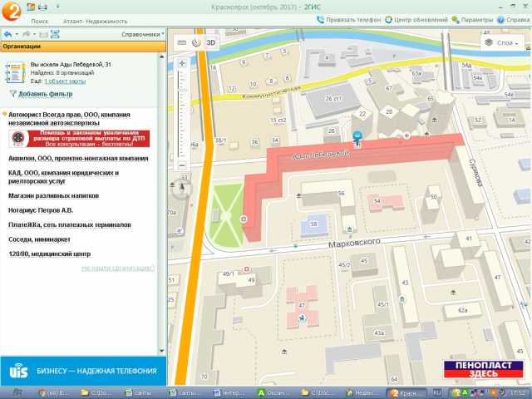Click the compass control on the map
The width and height of the screenshot is (532, 399).
click(x=182, y=187)
